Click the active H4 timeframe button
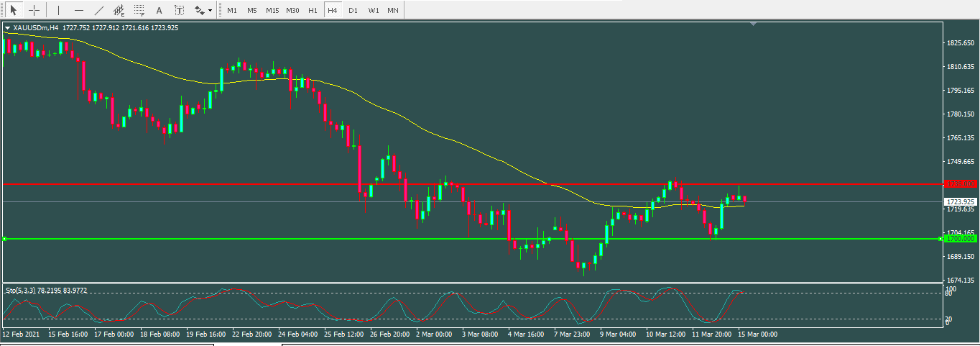 [332, 10]
